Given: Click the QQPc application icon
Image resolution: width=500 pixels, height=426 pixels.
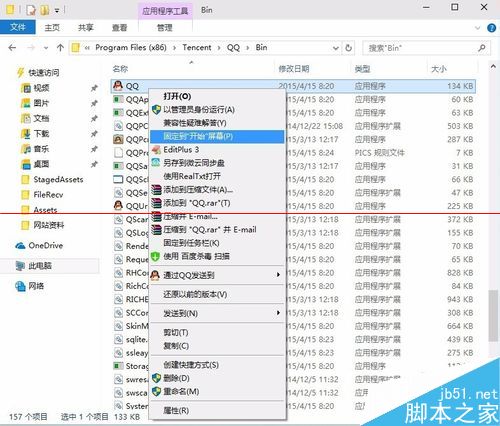Looking at the screenshot, I should click(118, 139).
